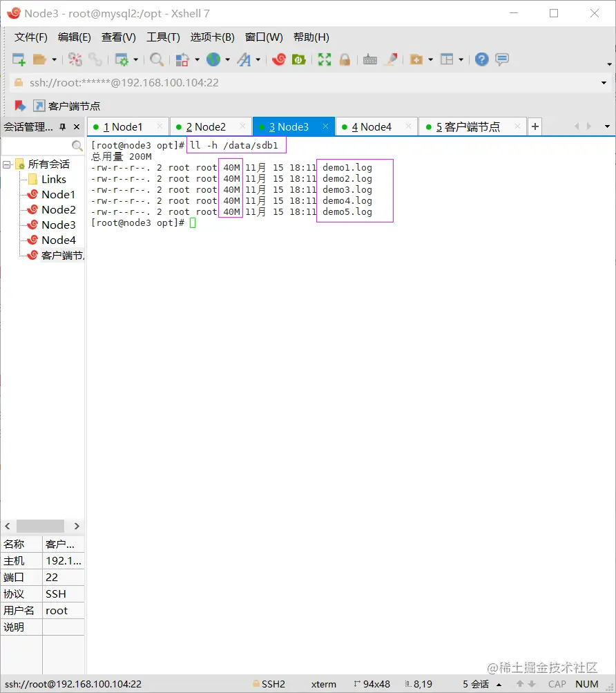Click the Disconnect toolbar icon

tap(75, 59)
